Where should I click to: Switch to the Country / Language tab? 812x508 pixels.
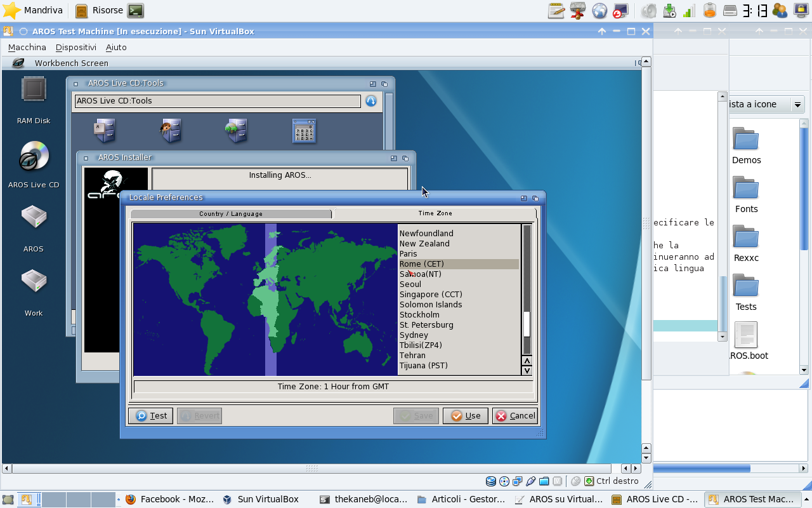[231, 214]
